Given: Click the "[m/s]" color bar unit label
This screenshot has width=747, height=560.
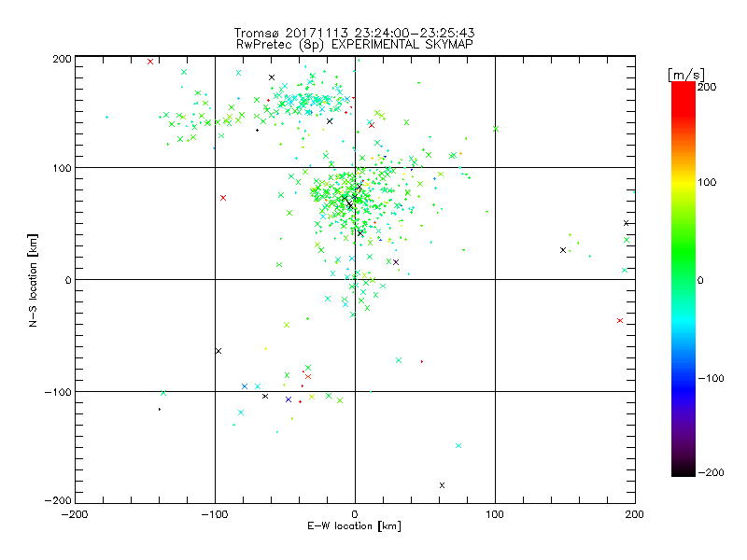Looking at the screenshot, I should coord(686,75).
